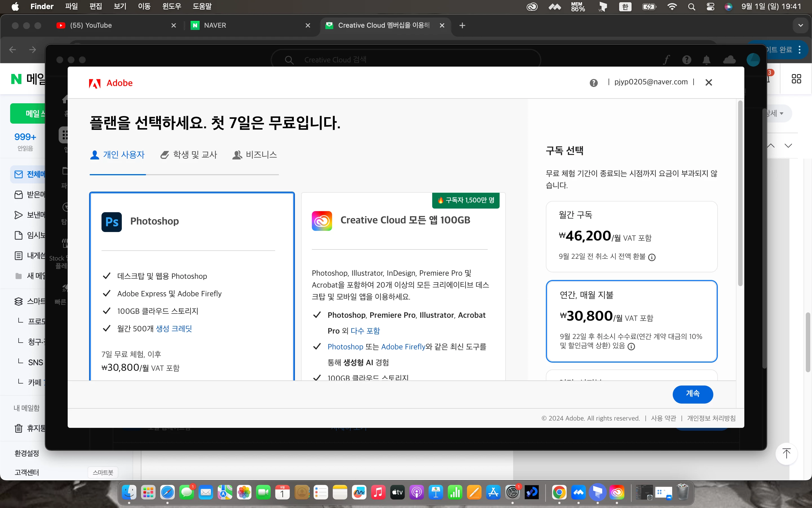Switch to the 비즈니스 tab
This screenshot has height=508, width=812.
click(x=255, y=155)
